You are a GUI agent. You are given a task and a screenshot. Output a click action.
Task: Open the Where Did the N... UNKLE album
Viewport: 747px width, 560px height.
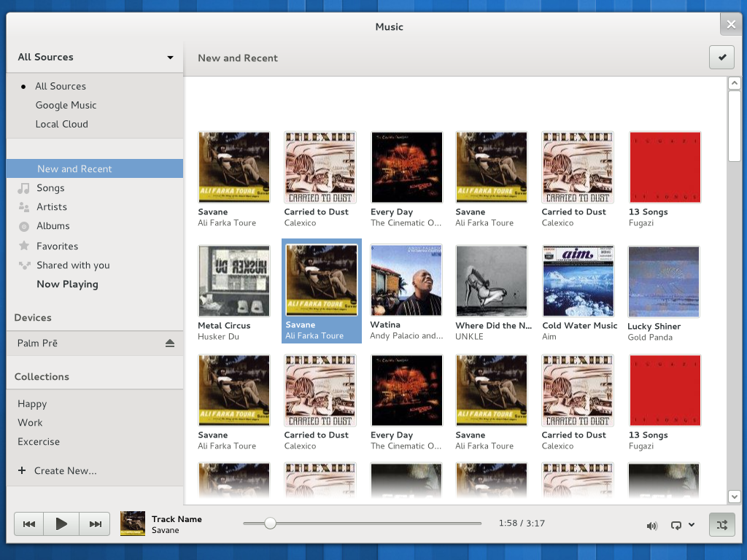[x=492, y=281]
